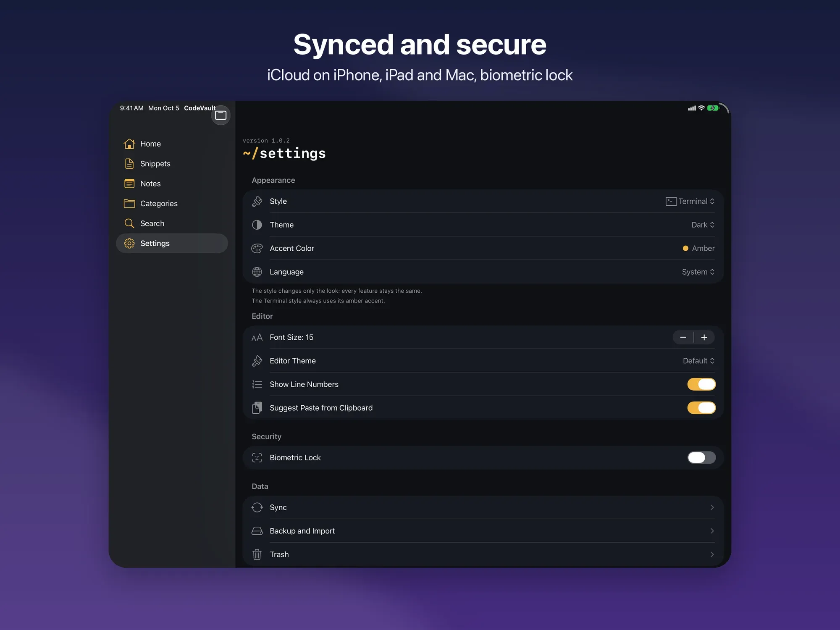Click the line-numbers list icon

click(257, 385)
